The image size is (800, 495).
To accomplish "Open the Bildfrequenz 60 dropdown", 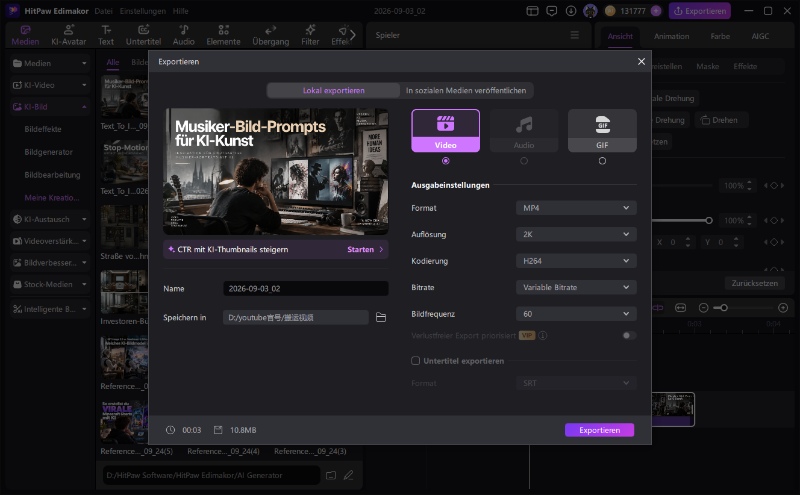I will point(576,314).
